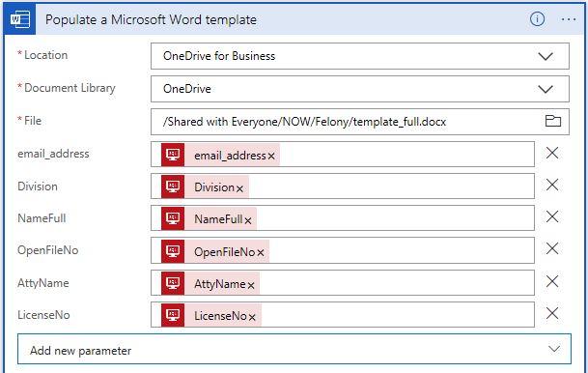Open the three-dot options menu
Screen dimensions: 588x373
(x=569, y=19)
